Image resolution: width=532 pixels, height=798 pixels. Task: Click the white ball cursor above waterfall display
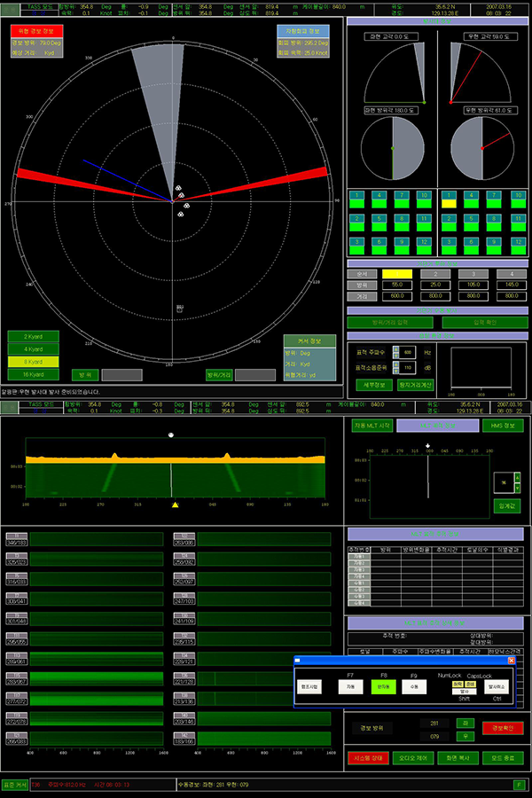tap(171, 435)
